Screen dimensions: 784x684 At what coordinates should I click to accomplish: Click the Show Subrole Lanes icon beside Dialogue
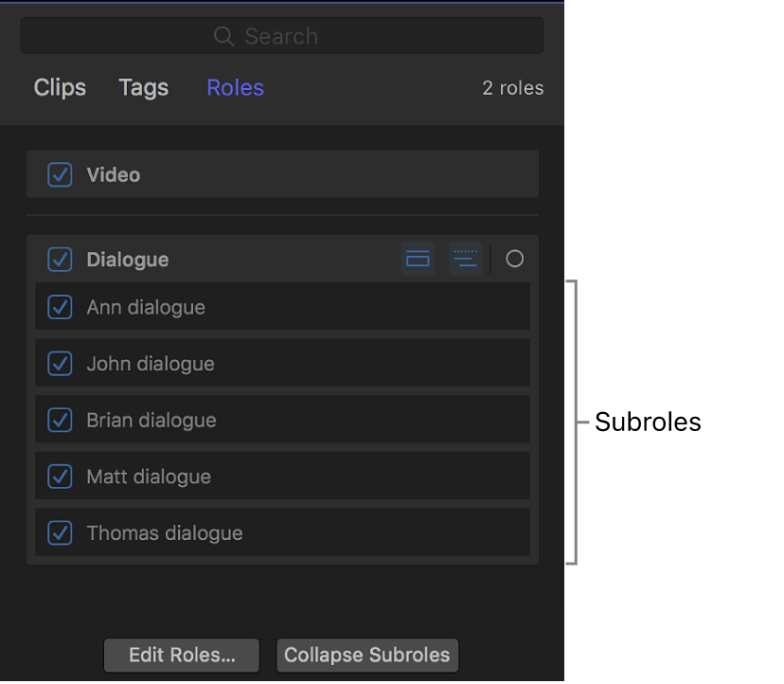tap(466, 259)
